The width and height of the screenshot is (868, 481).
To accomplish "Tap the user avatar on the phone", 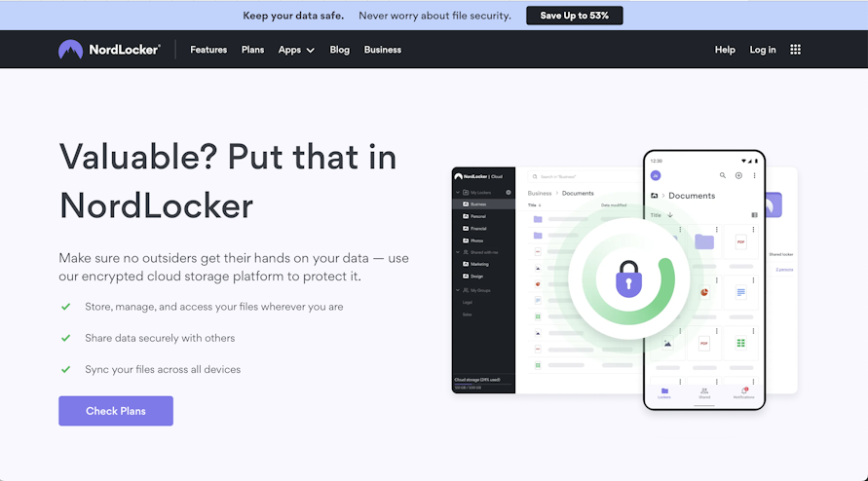I will 656,175.
